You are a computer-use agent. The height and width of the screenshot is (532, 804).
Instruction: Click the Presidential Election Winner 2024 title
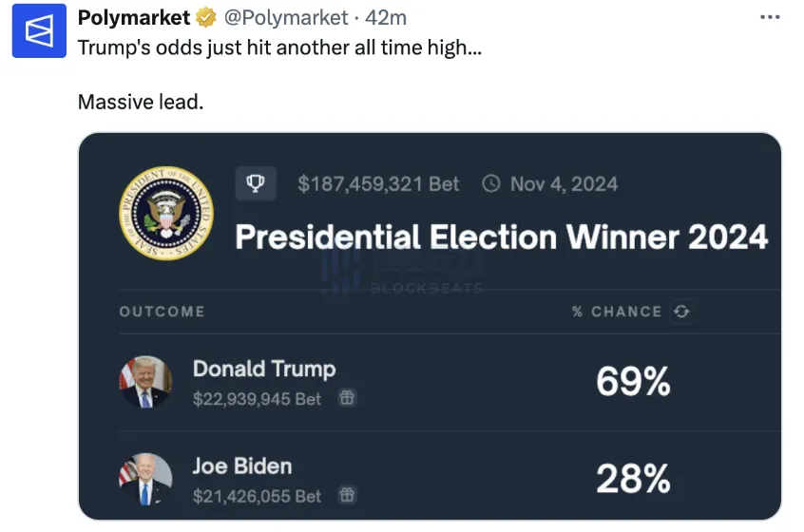[501, 237]
